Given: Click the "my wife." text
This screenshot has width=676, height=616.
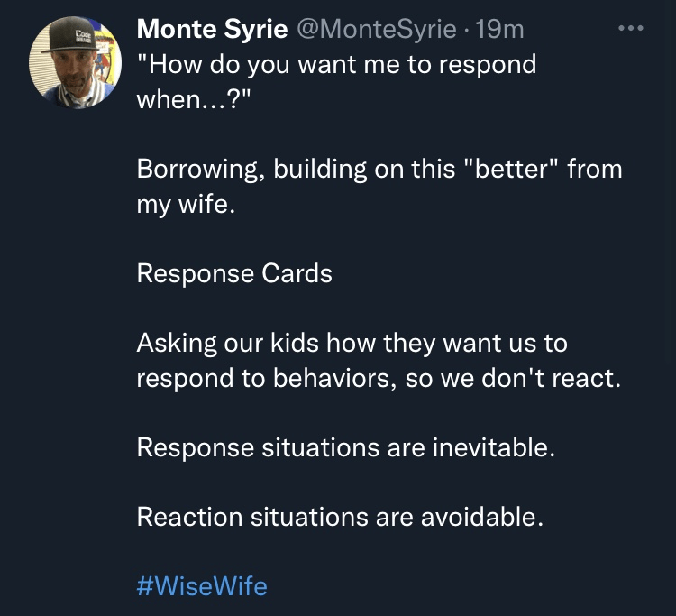Looking at the screenshot, I should point(186,204).
